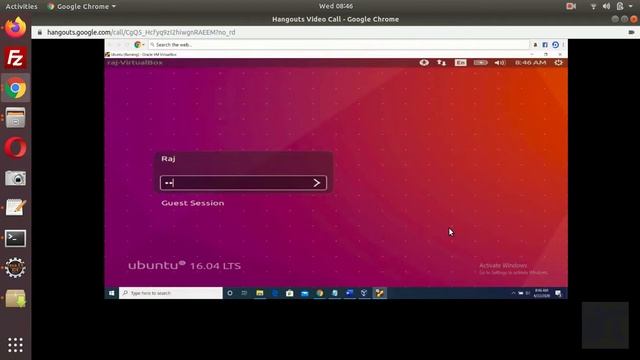
Task: Open sound indicator on login panel
Action: pyautogui.click(x=500, y=62)
